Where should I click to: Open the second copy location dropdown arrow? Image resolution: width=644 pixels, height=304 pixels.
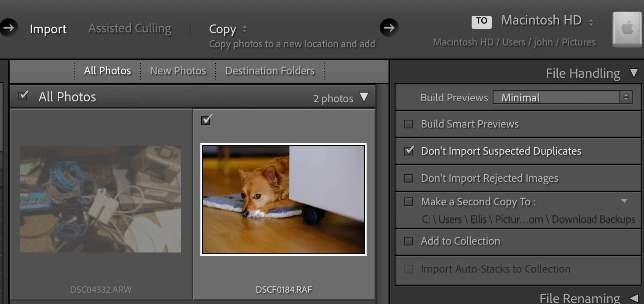624,201
